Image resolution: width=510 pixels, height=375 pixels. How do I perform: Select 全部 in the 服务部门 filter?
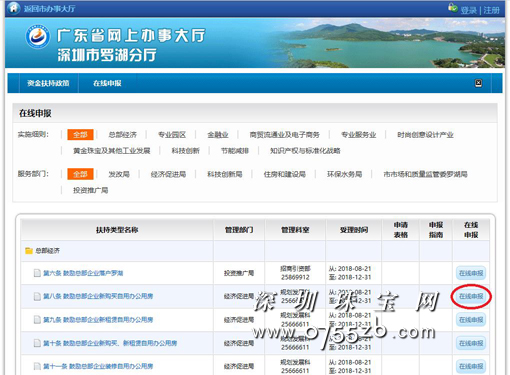[80, 174]
